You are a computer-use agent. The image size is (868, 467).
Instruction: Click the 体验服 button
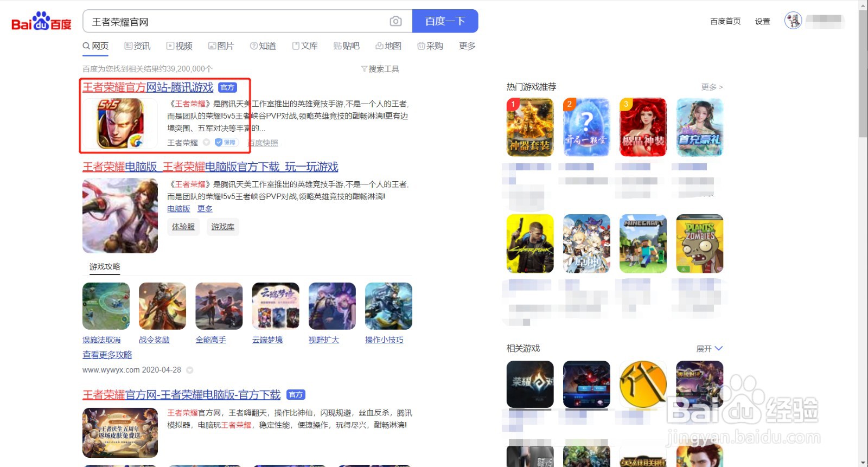[183, 227]
